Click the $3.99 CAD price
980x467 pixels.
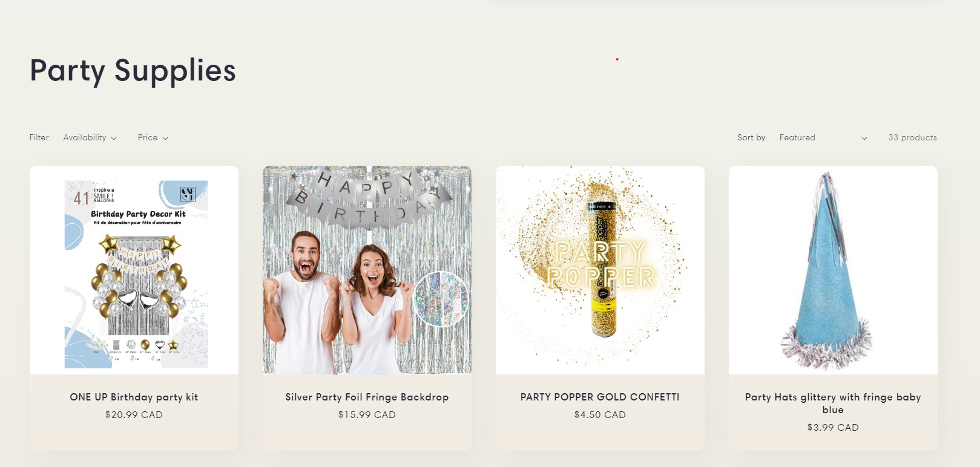[833, 428]
